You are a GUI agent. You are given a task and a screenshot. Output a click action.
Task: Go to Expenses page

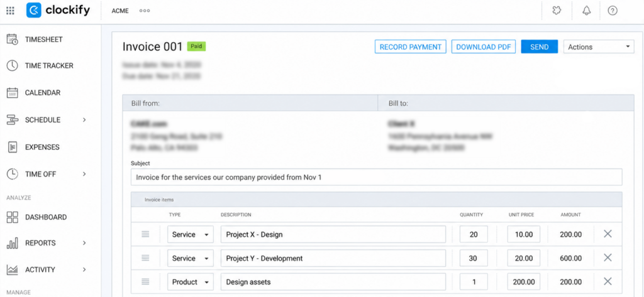(x=42, y=147)
